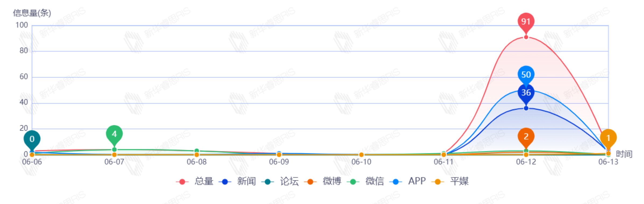644x204 pixels.
Task: Click the yellow 1 marker pin
Action: click(608, 138)
